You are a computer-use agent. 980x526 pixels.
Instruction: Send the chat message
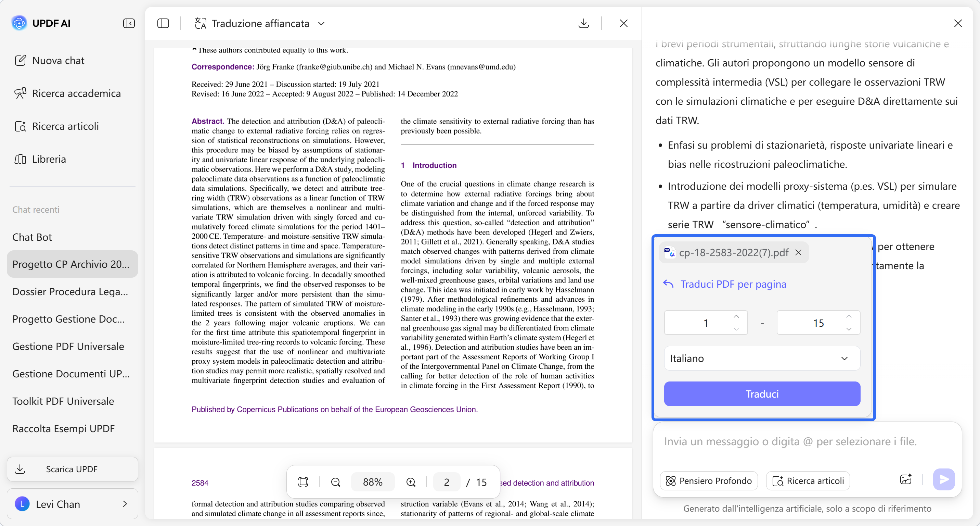[944, 479]
